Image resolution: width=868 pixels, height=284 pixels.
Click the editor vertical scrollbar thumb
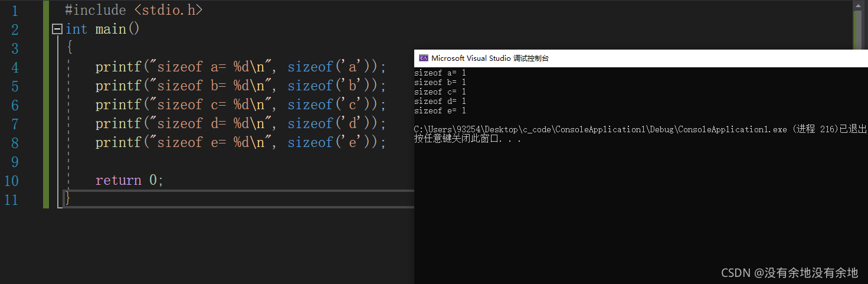pos(858,30)
